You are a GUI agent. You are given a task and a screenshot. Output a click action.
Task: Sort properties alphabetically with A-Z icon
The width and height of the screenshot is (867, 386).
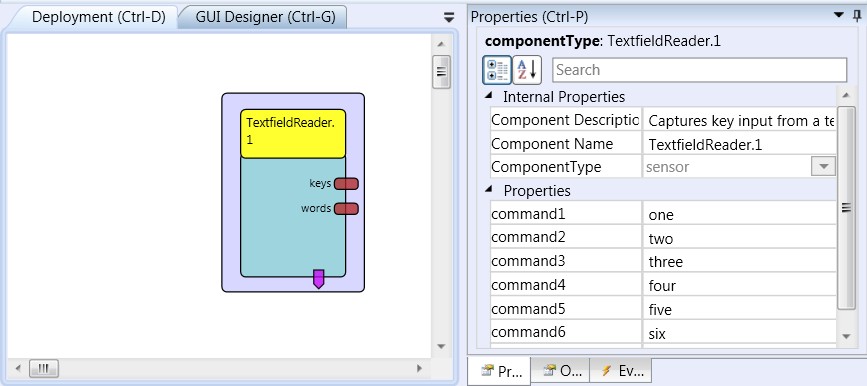pos(527,70)
